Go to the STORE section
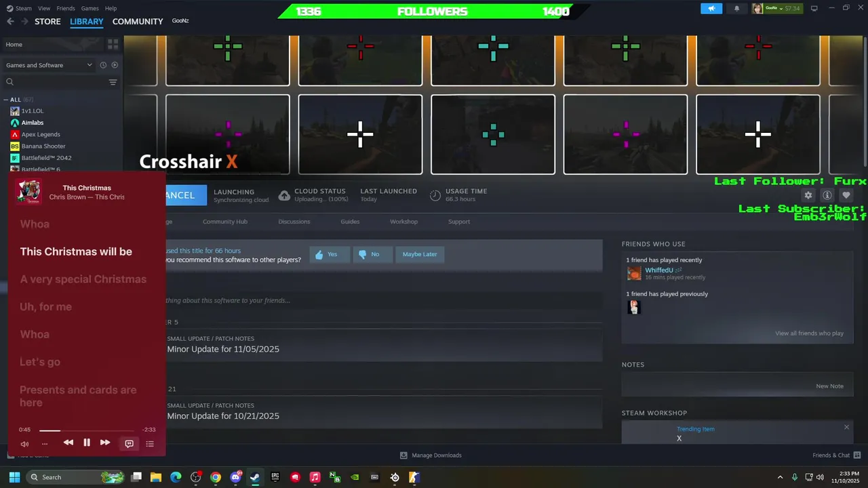 click(x=47, y=21)
